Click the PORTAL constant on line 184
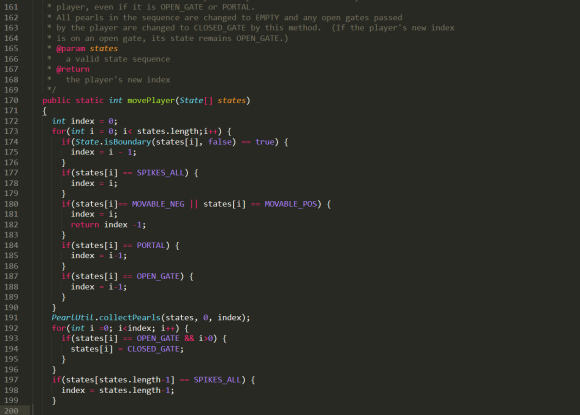The width and height of the screenshot is (580, 415). (x=151, y=245)
